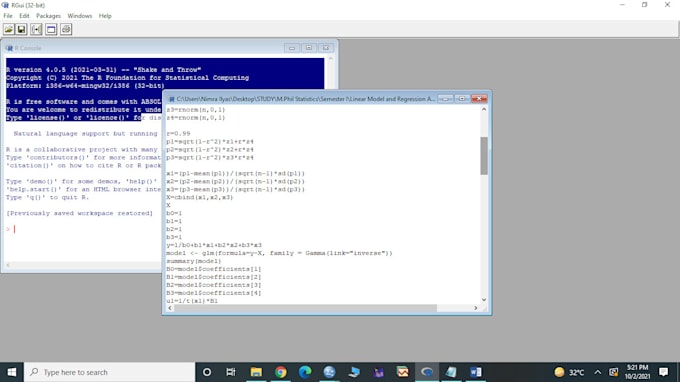Screen dimensions: 680x382
Task: Open the clock showing 5:21 PM
Action: click(x=638, y=372)
